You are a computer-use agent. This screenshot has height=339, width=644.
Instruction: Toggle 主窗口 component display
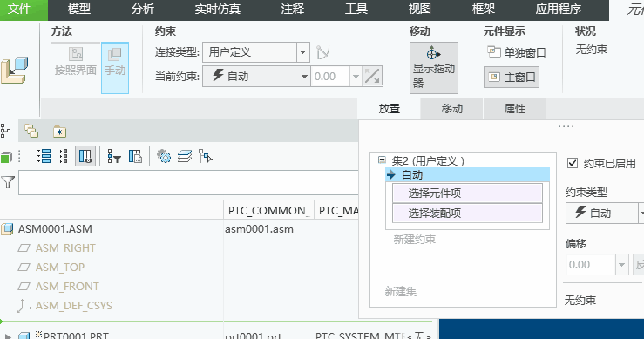point(512,77)
